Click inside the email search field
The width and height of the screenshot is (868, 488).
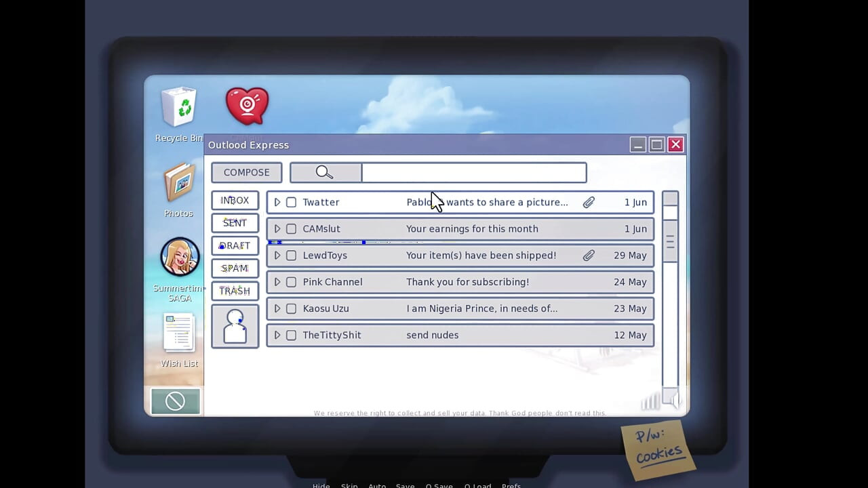click(473, 173)
